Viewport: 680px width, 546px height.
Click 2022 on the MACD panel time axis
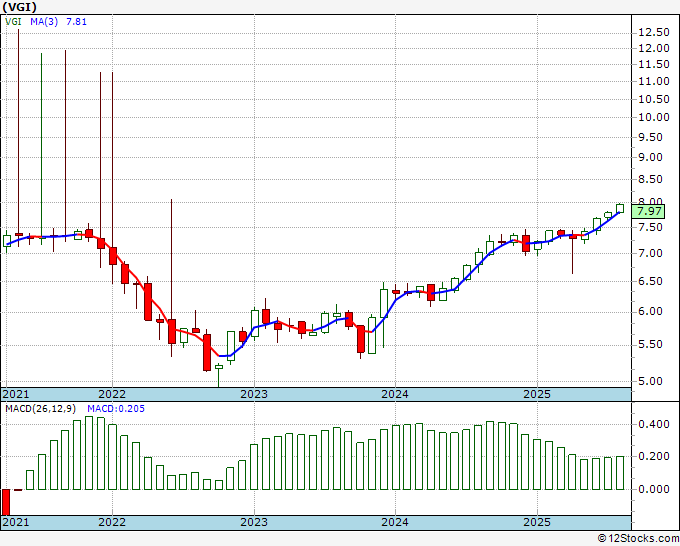pos(112,522)
